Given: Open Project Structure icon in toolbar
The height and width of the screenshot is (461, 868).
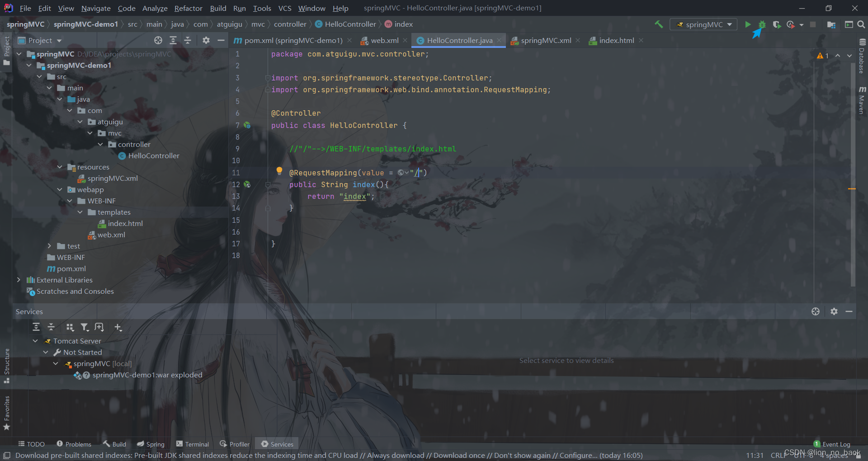Looking at the screenshot, I should point(831,24).
